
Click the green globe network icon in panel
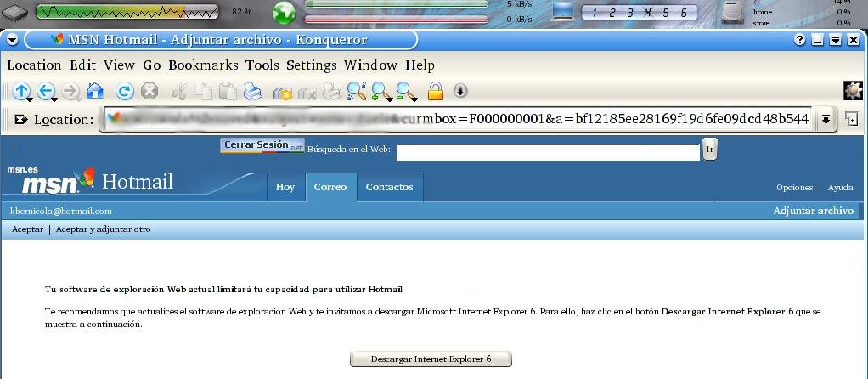tap(284, 13)
